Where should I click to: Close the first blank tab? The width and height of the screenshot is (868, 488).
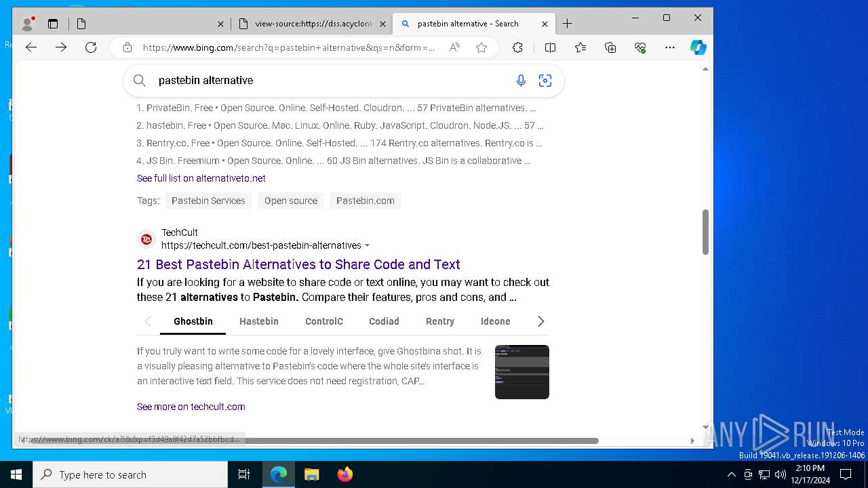pyautogui.click(x=220, y=24)
